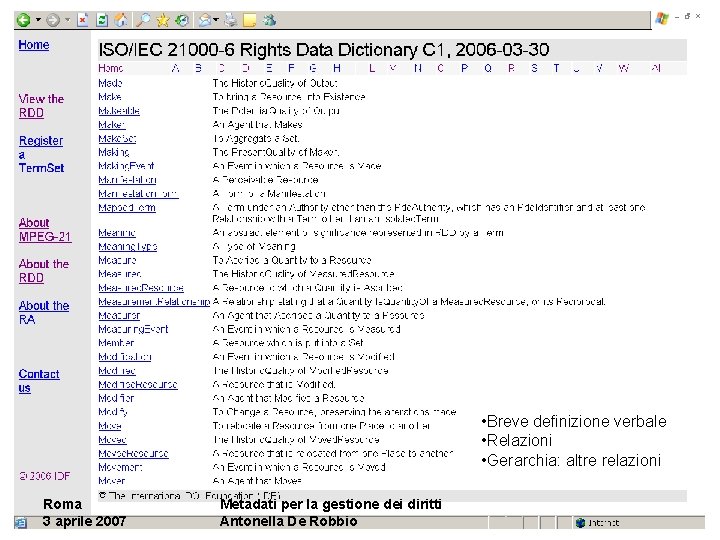Open the Maker term link

click(x=112, y=124)
